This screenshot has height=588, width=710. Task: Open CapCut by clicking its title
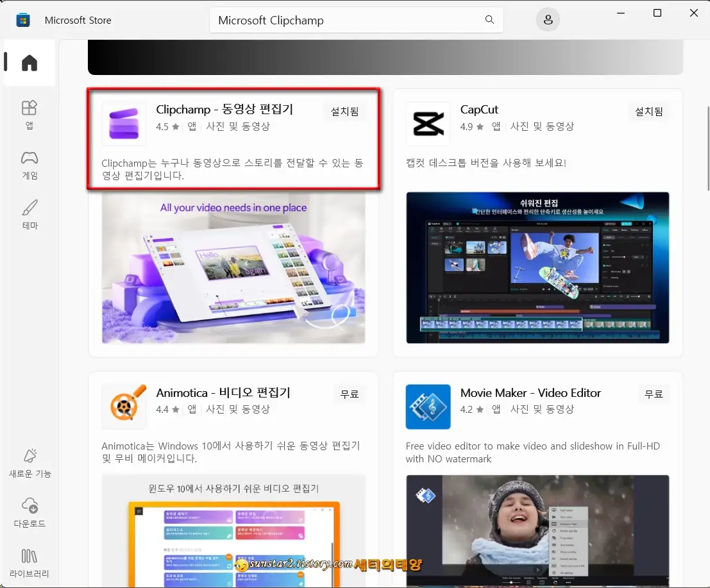pyautogui.click(x=479, y=110)
